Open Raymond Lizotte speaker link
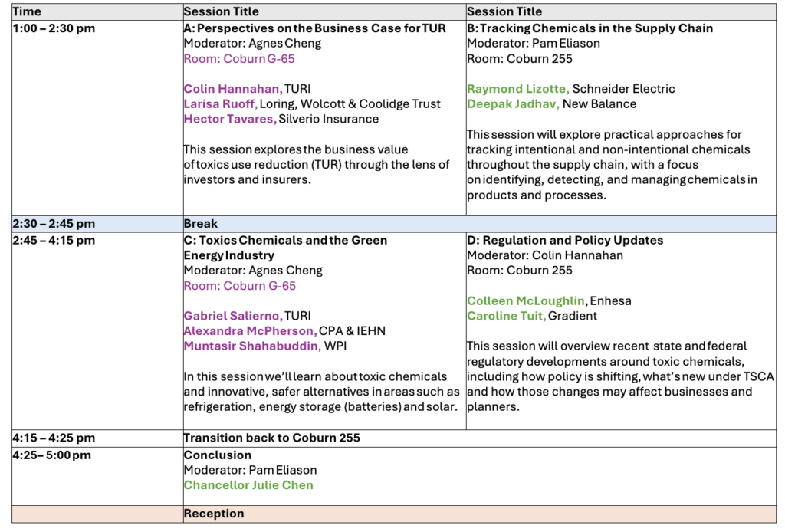Viewport: 785px width, 532px height. pos(517,89)
